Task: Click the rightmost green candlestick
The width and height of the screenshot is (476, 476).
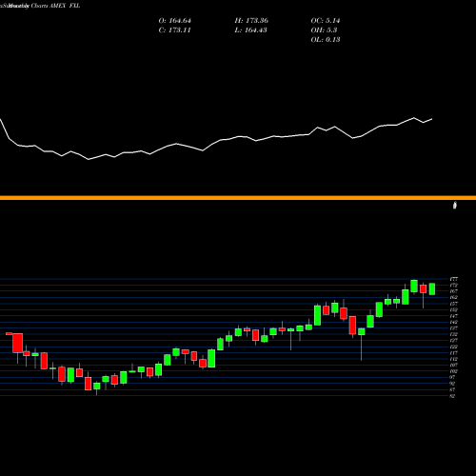Action: click(432, 289)
